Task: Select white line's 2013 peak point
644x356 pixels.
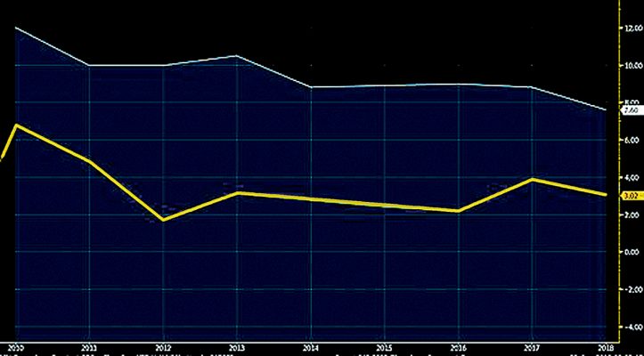Action: pos(237,56)
